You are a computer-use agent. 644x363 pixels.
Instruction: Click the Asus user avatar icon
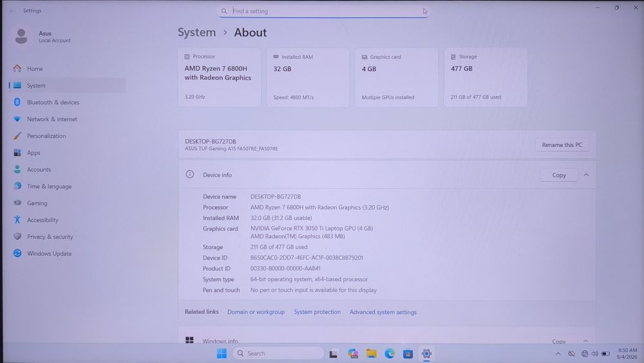pos(21,36)
